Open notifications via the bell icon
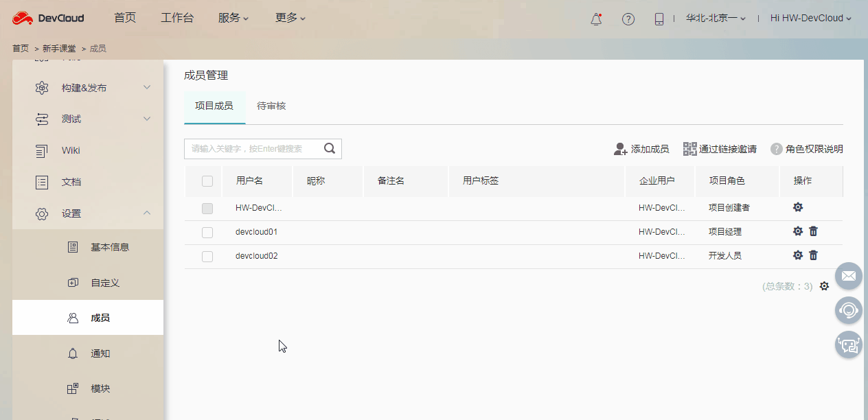The image size is (868, 420). point(595,19)
